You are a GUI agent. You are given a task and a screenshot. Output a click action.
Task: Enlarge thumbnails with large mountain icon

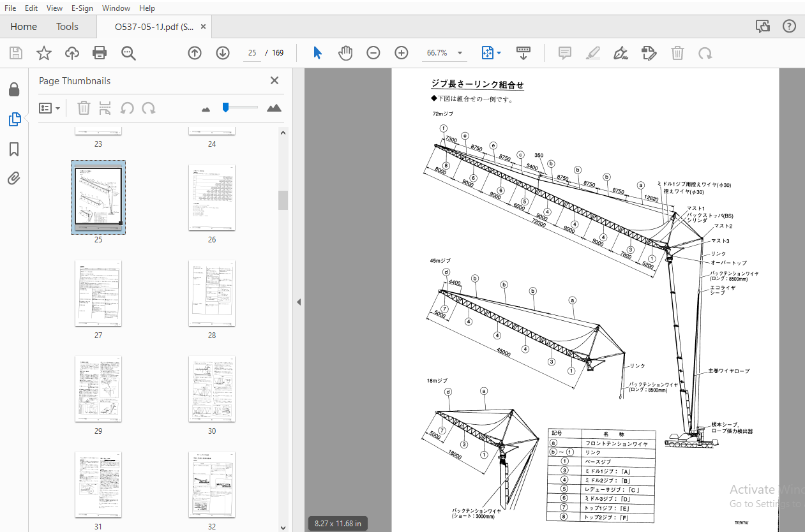274,108
